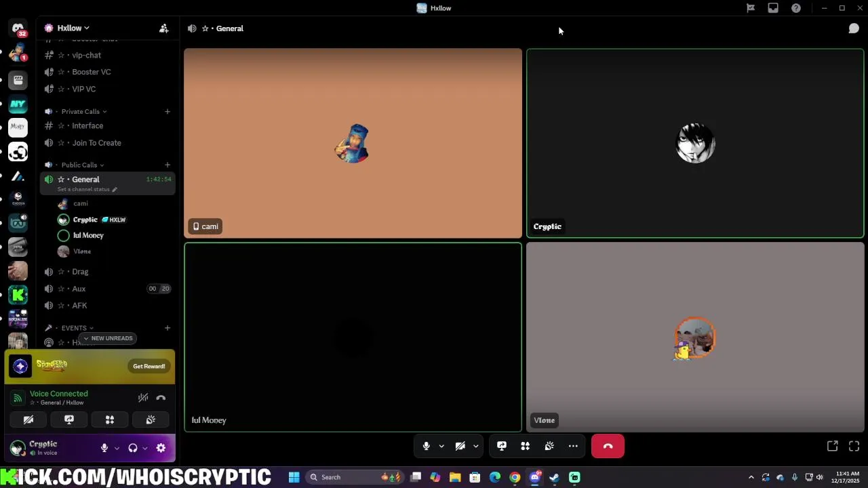Open microphone options arrow in call bar
This screenshot has height=488, width=868.
[441, 446]
